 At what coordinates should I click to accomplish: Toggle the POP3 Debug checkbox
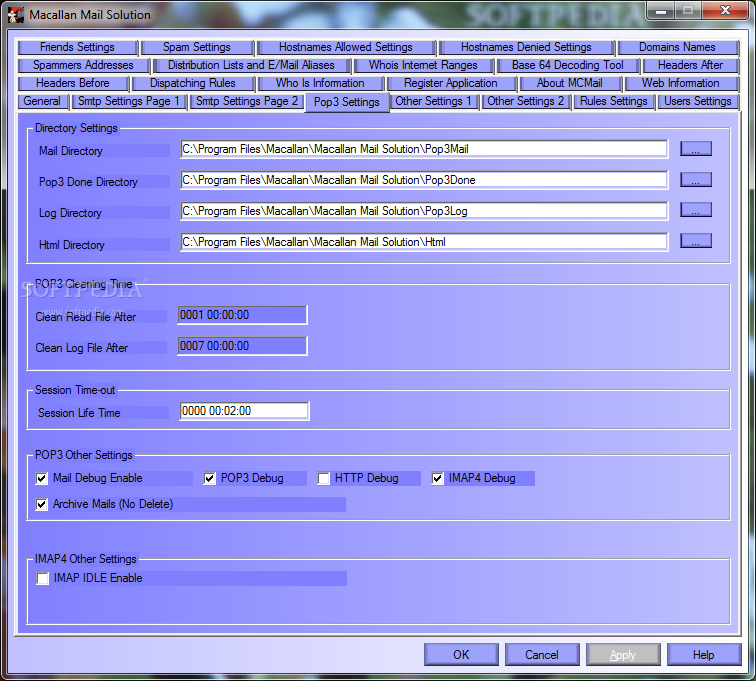209,478
